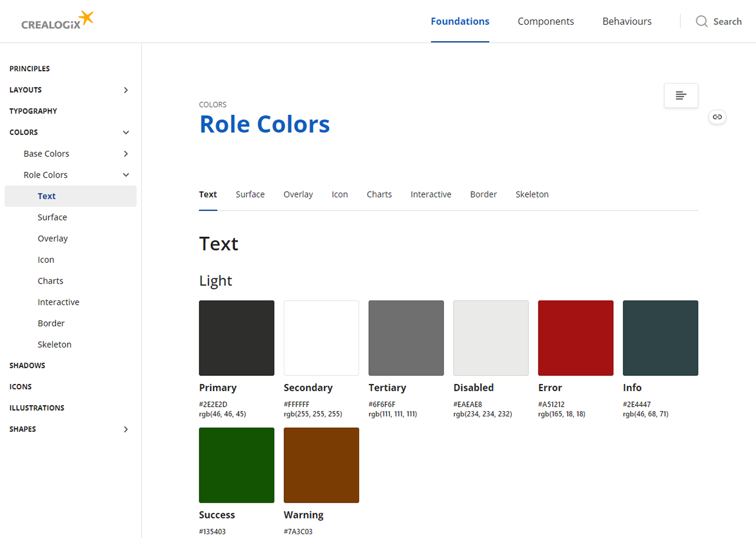This screenshot has width=756, height=538.
Task: Open the Components top nav tab
Action: [x=546, y=22]
